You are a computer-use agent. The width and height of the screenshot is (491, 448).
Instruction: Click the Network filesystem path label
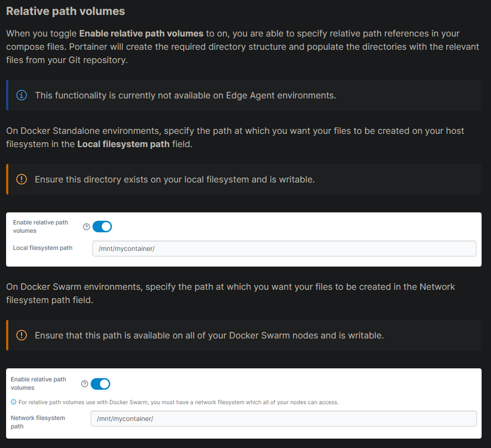tap(38, 421)
